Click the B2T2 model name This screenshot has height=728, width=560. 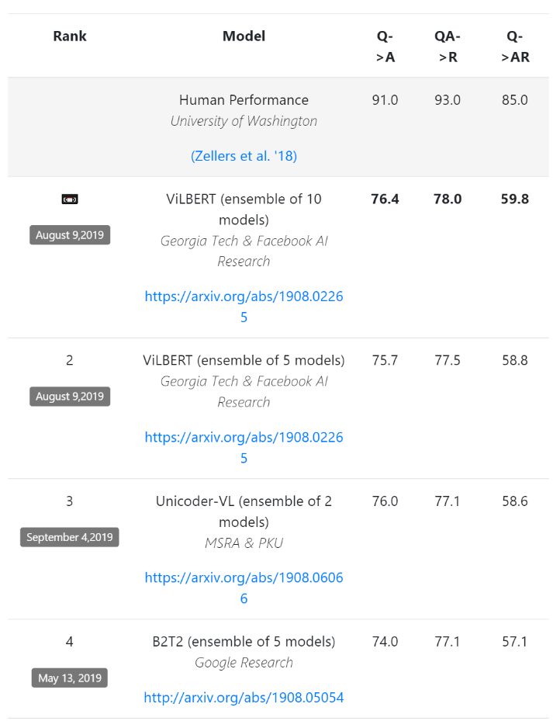244,642
